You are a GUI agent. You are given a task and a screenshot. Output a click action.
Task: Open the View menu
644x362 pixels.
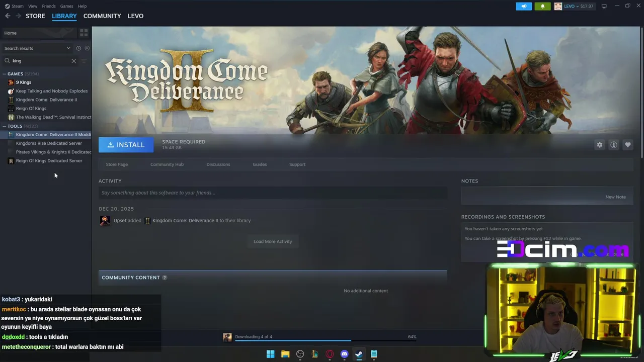(33, 6)
